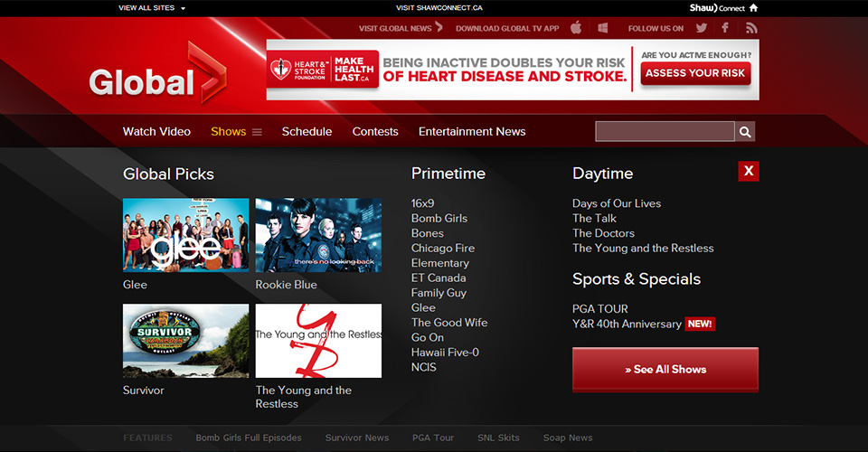Select The Talk in Daytime

[594, 219]
